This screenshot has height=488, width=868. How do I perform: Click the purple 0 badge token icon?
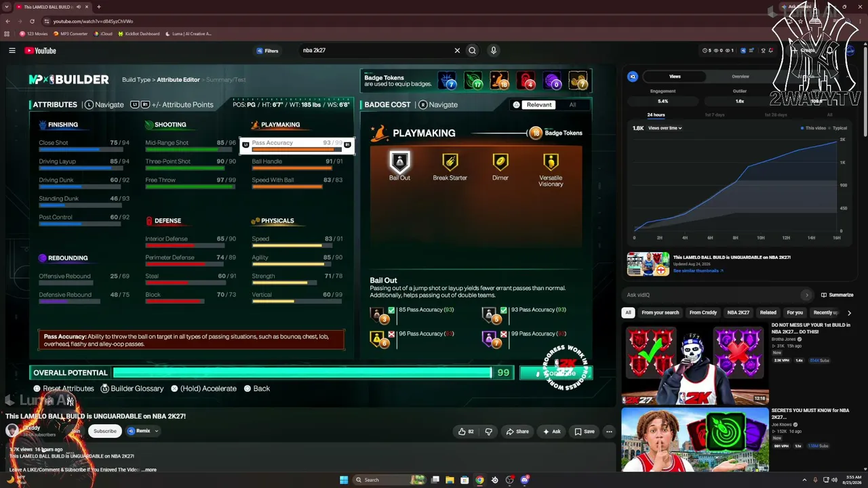[552, 81]
